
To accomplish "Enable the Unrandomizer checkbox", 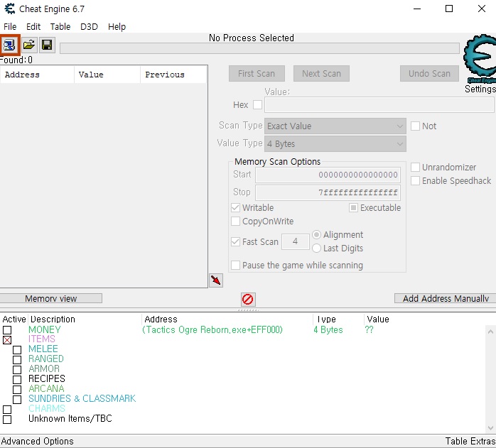I will (x=415, y=167).
